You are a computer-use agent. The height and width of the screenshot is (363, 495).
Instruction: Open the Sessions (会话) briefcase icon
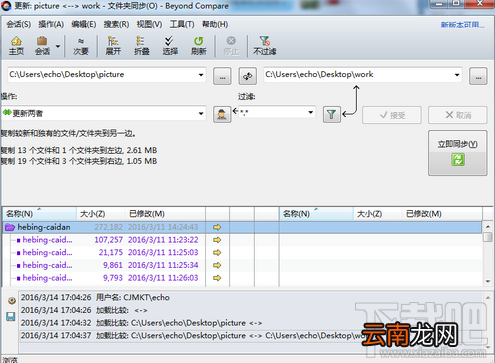click(42, 46)
